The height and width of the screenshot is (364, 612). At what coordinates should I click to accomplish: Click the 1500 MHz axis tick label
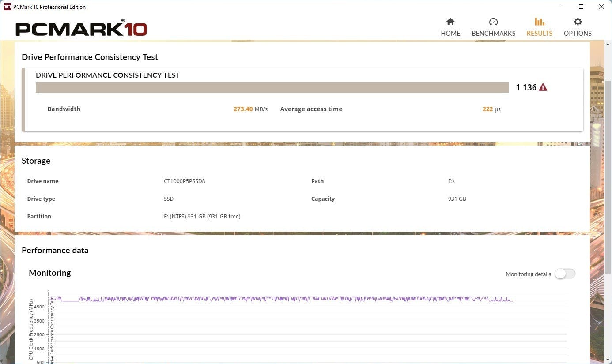coord(39,349)
